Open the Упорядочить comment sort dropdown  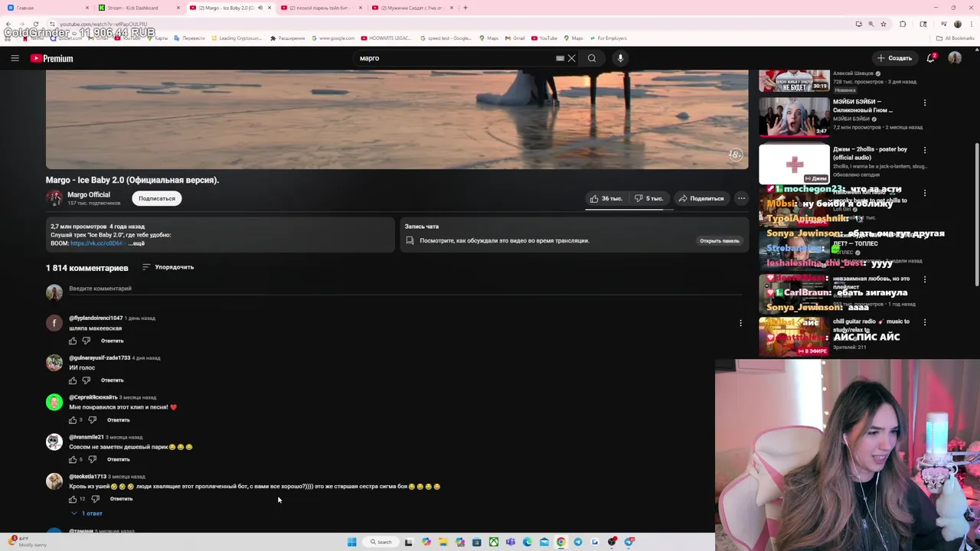(x=168, y=267)
